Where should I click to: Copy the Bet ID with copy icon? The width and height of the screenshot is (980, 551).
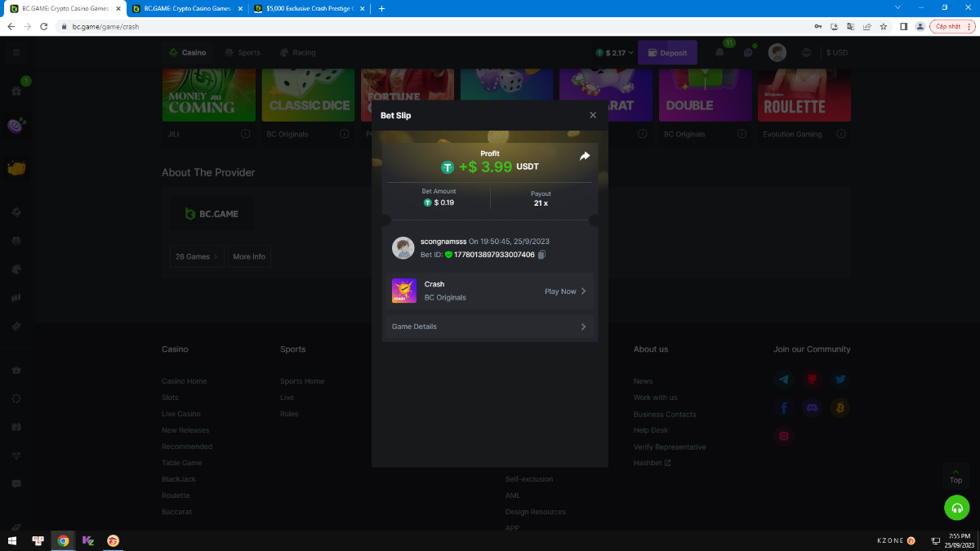[541, 255]
